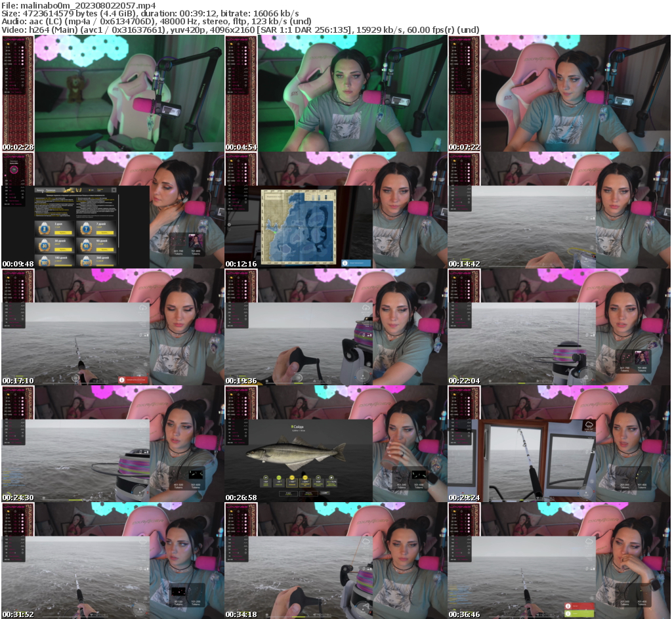Click the info icon on the blue map banner
Screen dimensions: 672x619
[345, 263]
